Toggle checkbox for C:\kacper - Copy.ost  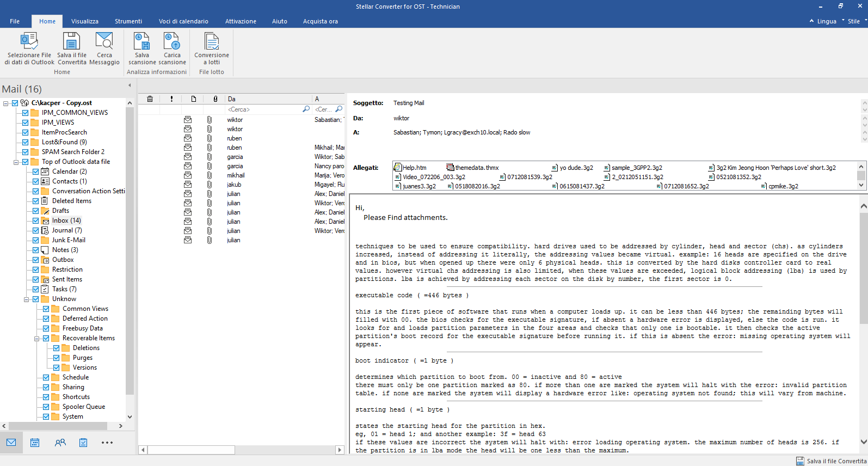(x=15, y=103)
